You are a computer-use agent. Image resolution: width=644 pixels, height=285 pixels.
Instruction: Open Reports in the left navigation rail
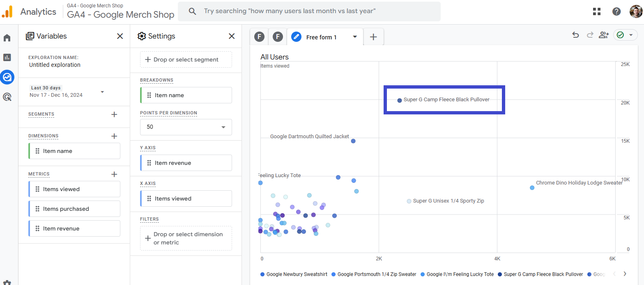click(x=7, y=57)
